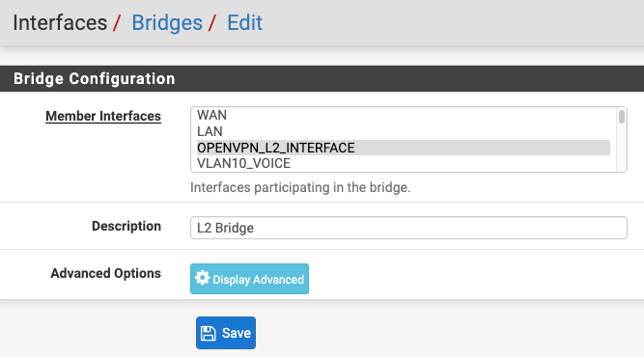Viewport: 644px width, 357px height.
Task: Focus the Description field containing L2 Bridge
Action: (x=408, y=228)
